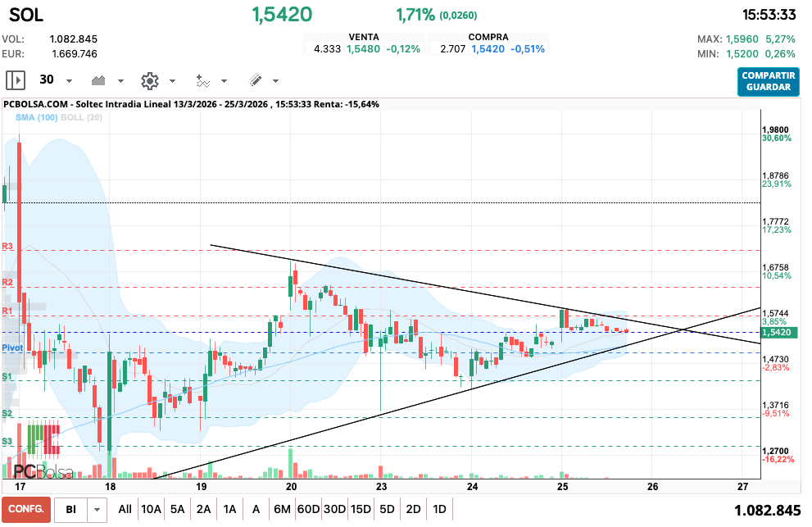Expand the drawing tools dropdown arrow
The width and height of the screenshot is (812, 527).
pyautogui.click(x=275, y=81)
